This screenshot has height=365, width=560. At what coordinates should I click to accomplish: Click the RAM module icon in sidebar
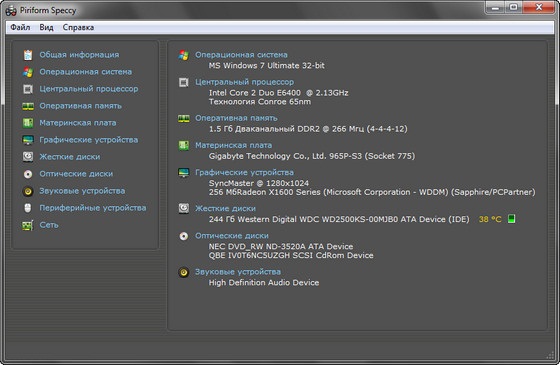pos(28,106)
